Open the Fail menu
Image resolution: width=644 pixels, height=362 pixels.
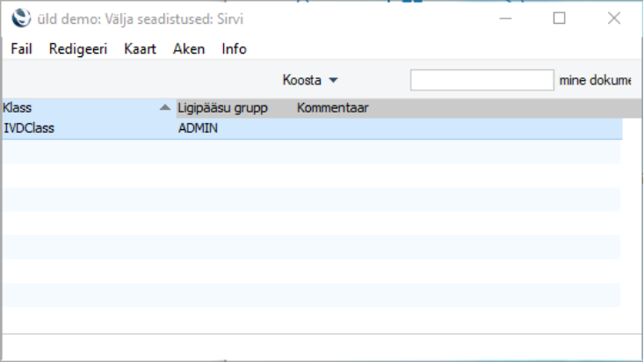(x=21, y=49)
